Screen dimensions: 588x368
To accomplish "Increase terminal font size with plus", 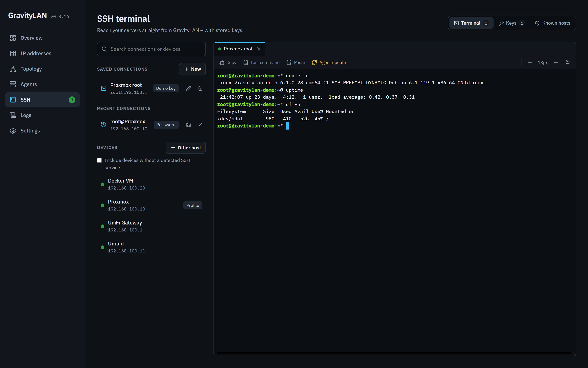I will click(x=556, y=63).
